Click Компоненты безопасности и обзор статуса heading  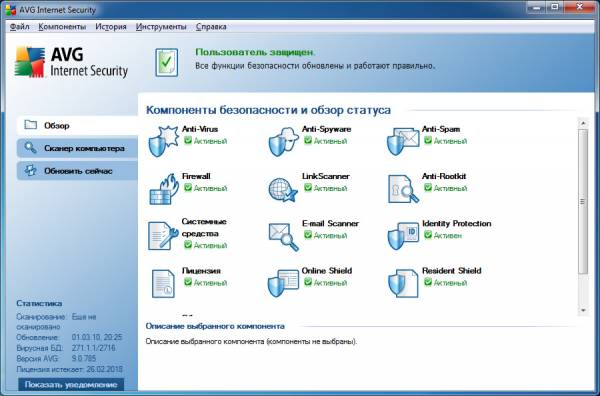click(x=268, y=110)
